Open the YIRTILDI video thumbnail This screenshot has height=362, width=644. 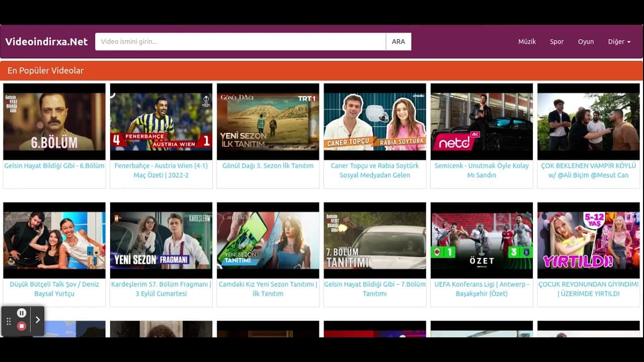click(x=588, y=240)
